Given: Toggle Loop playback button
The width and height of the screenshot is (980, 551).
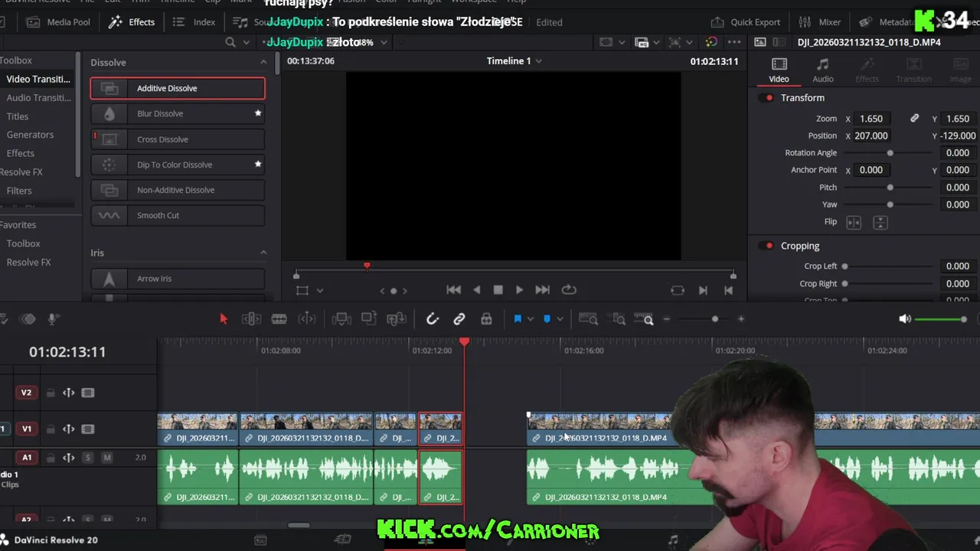Looking at the screenshot, I should (569, 290).
